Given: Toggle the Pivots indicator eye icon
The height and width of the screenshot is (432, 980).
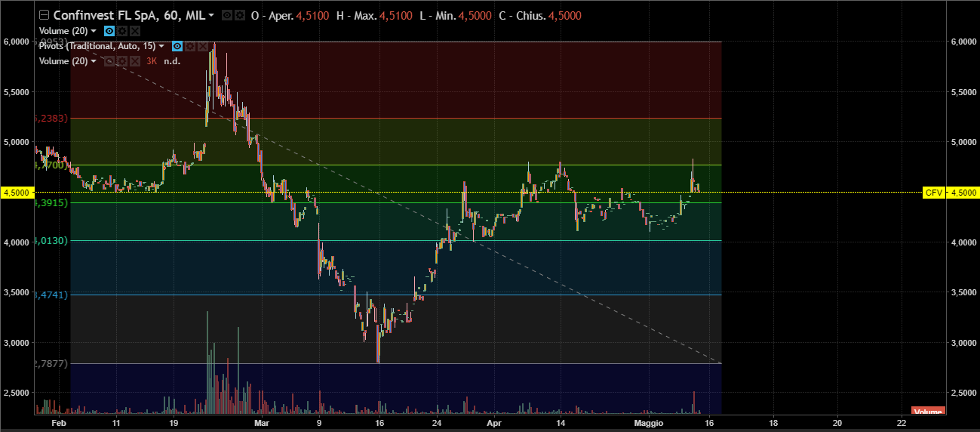Looking at the screenshot, I should [177, 46].
